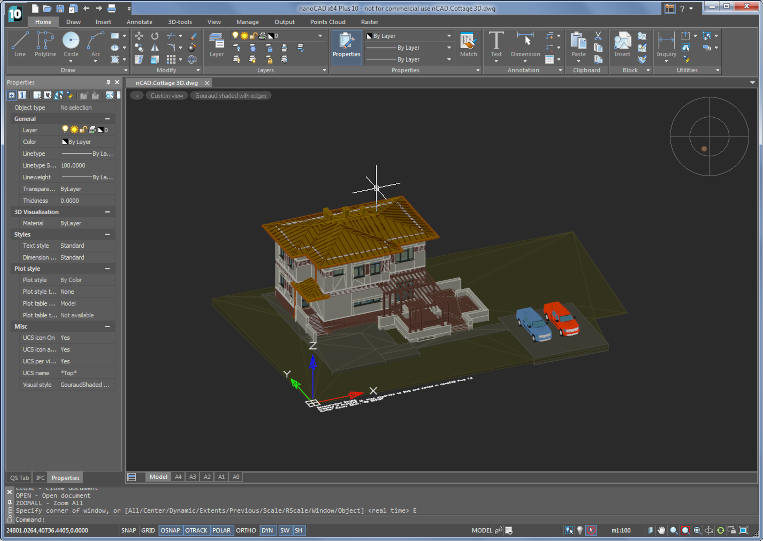
Task: Open the Annotate ribbon tab
Action: click(139, 22)
